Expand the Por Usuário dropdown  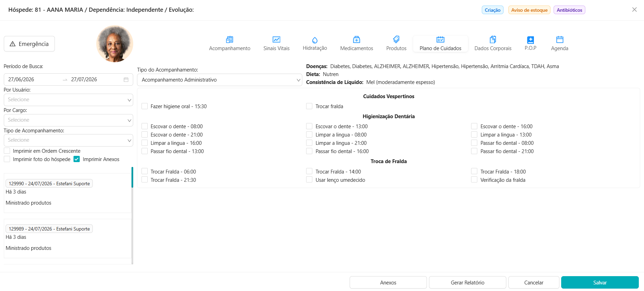pos(68,100)
